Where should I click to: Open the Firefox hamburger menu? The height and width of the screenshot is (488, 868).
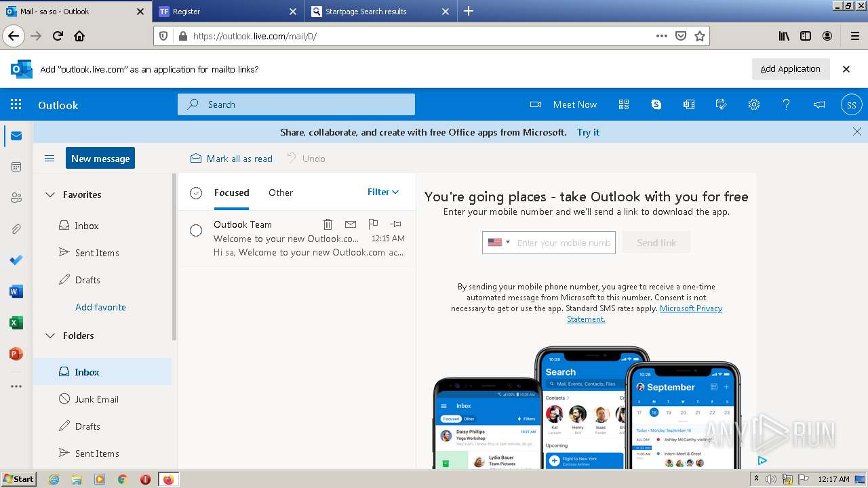[x=854, y=36]
